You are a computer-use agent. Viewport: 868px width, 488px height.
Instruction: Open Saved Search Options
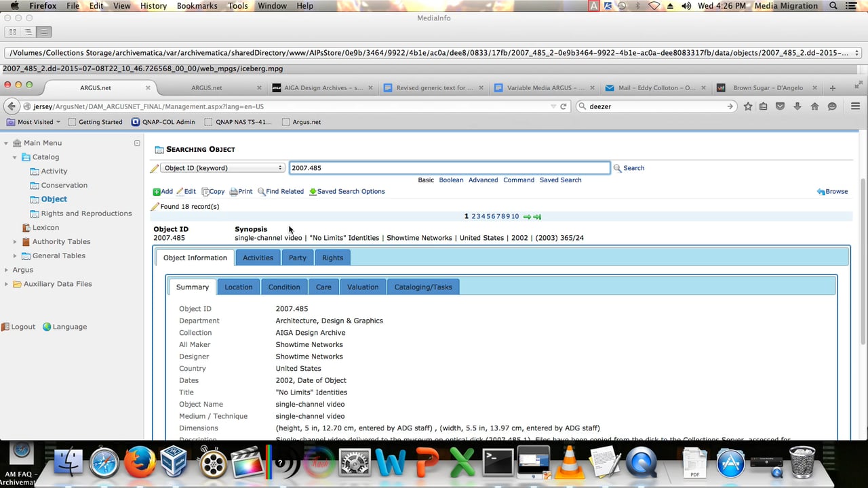tap(347, 192)
